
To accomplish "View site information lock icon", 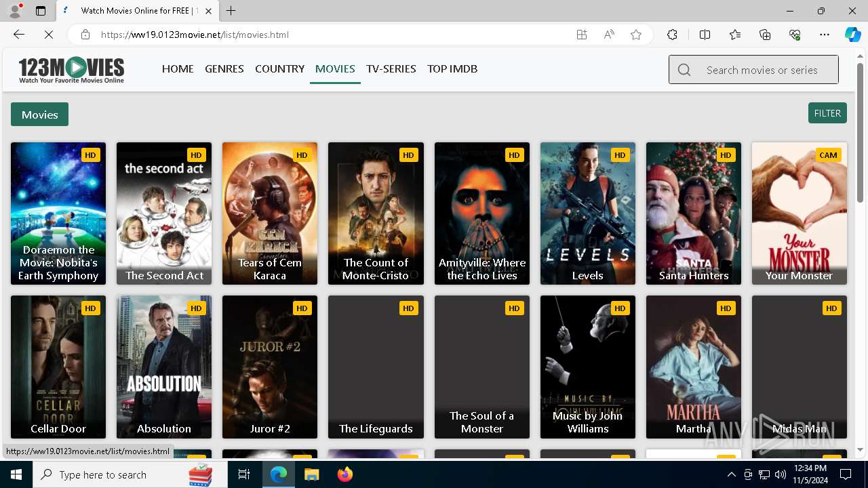I will (x=85, y=35).
